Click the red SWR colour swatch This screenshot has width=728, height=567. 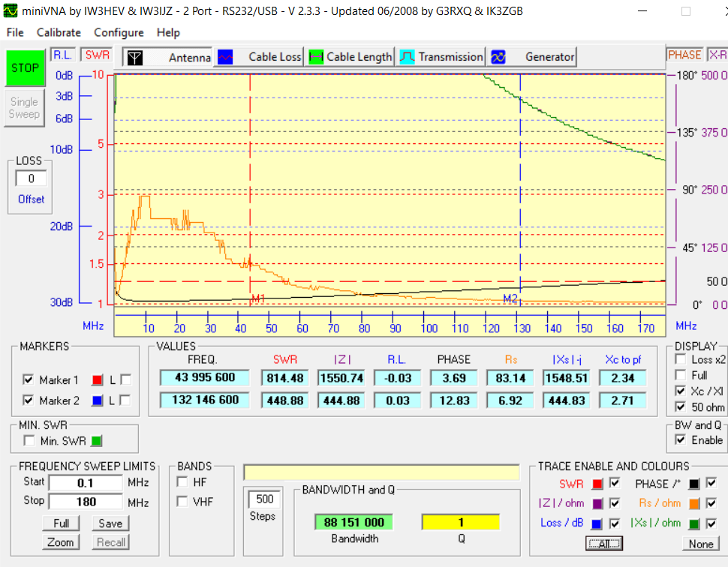pyautogui.click(x=597, y=484)
